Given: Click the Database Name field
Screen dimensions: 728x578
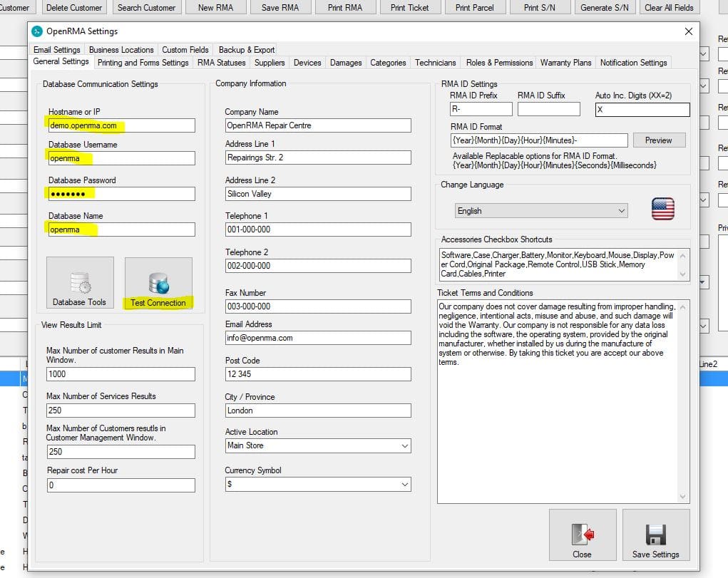Looking at the screenshot, I should click(122, 229).
